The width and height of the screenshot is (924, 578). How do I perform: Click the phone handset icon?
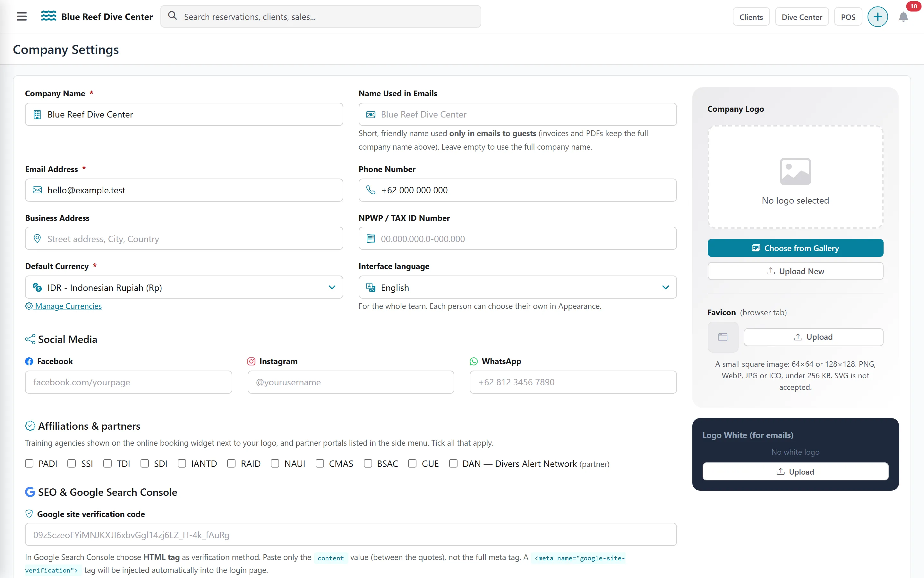[x=371, y=190]
